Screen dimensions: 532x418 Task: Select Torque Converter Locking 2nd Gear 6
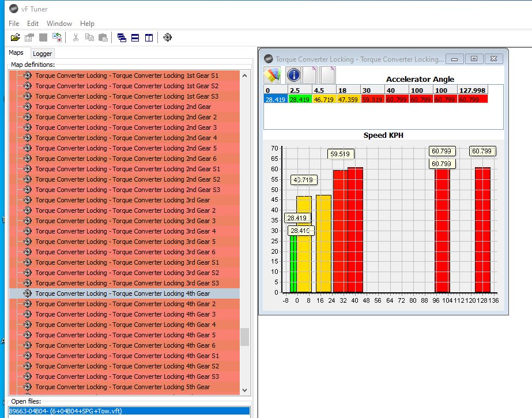[x=126, y=159]
